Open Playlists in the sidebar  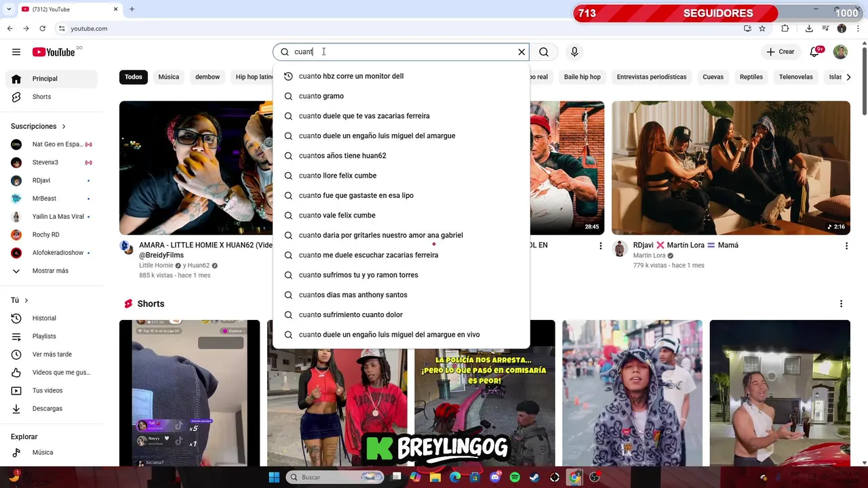[52, 336]
